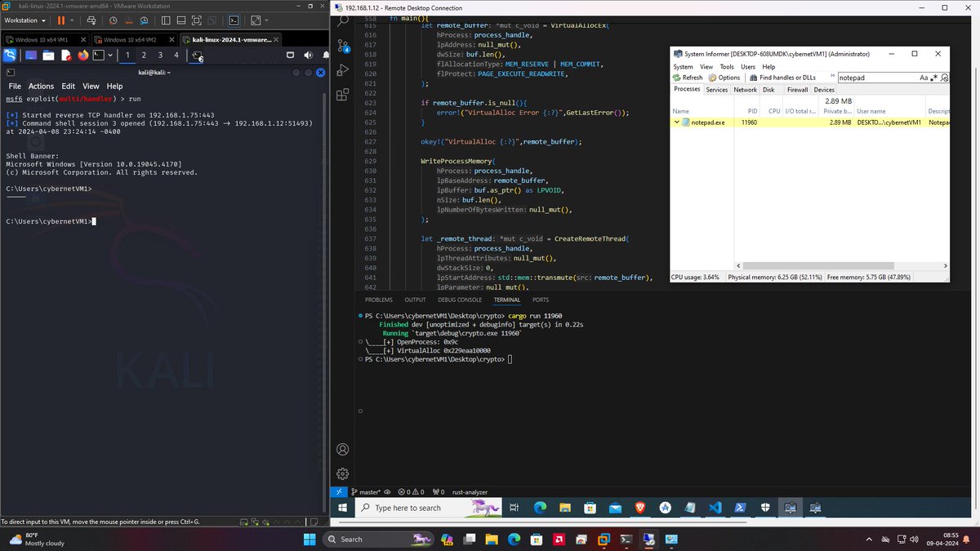Switch to DEBUG CONSOLE panel tab
Screen dimensions: 980x551
[460, 300]
